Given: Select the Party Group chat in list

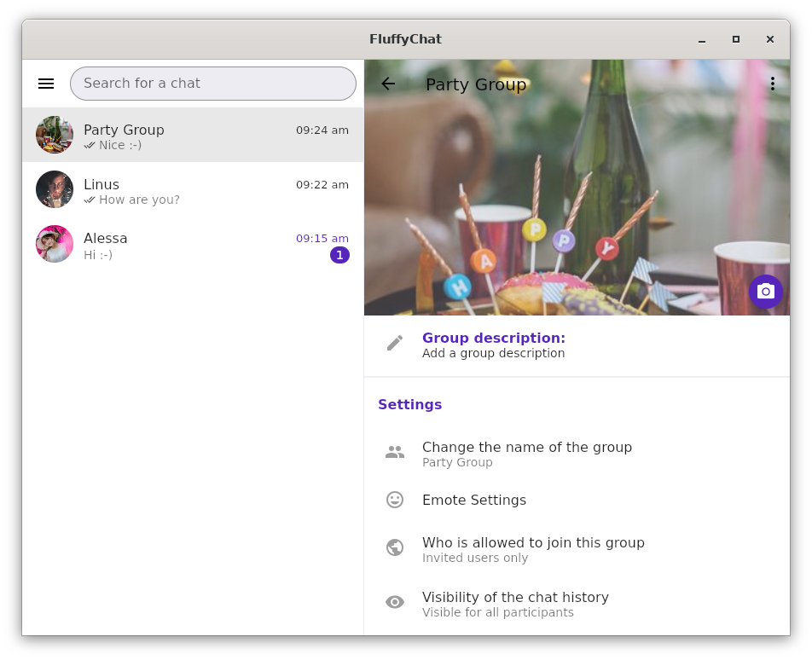Looking at the screenshot, I should (193, 135).
